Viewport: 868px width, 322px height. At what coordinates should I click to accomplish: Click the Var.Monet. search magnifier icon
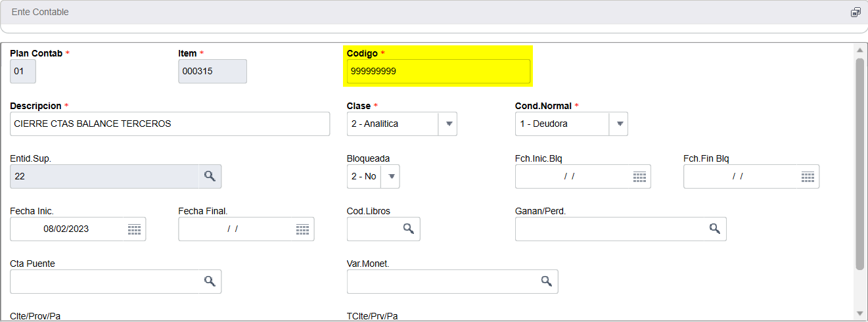click(546, 281)
